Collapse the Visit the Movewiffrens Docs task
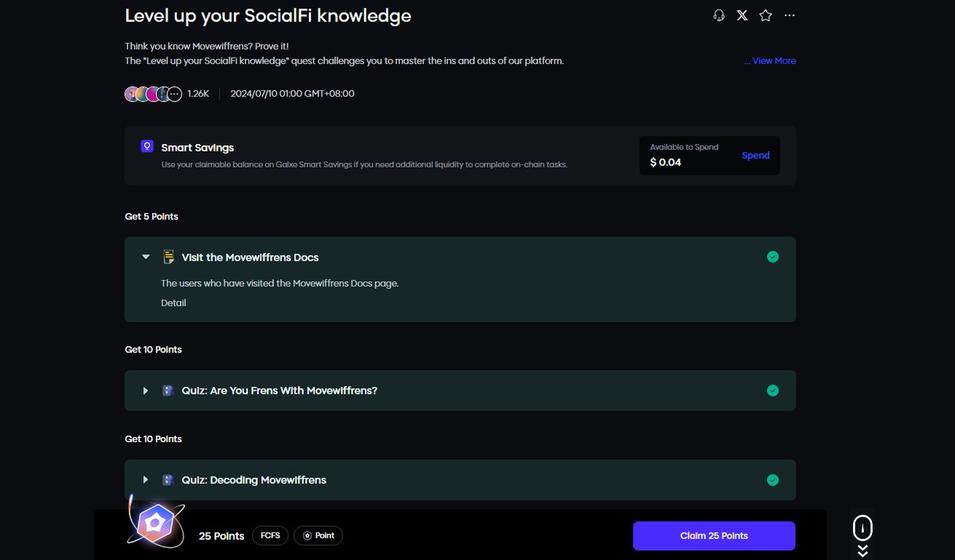This screenshot has height=560, width=955. 146,257
